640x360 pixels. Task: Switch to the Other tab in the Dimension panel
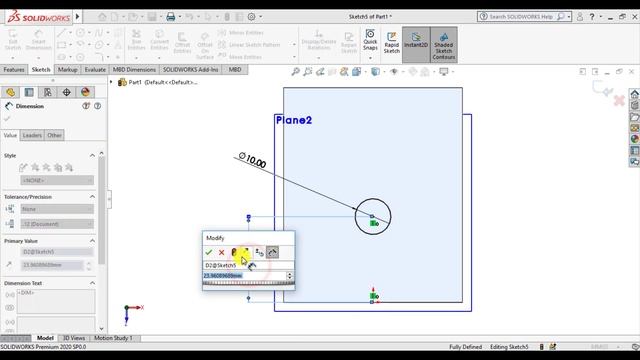point(54,135)
